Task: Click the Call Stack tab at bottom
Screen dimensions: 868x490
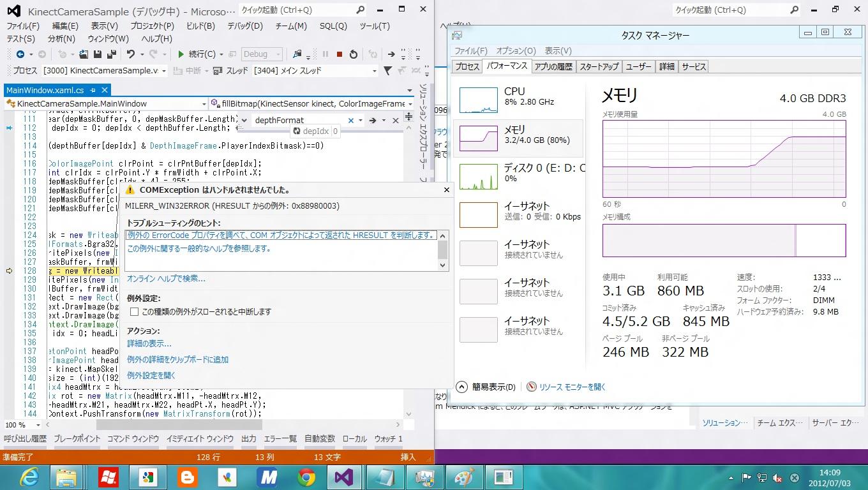Action: (x=25, y=439)
